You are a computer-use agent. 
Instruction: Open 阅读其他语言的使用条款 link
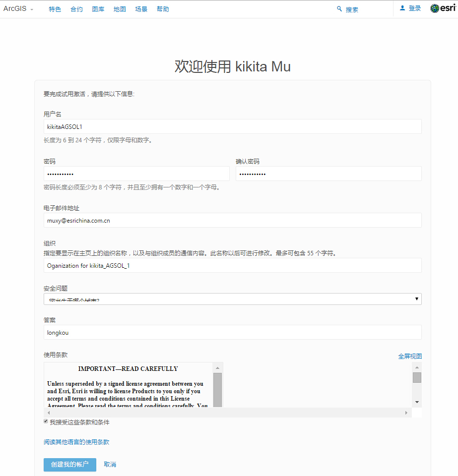(76, 442)
